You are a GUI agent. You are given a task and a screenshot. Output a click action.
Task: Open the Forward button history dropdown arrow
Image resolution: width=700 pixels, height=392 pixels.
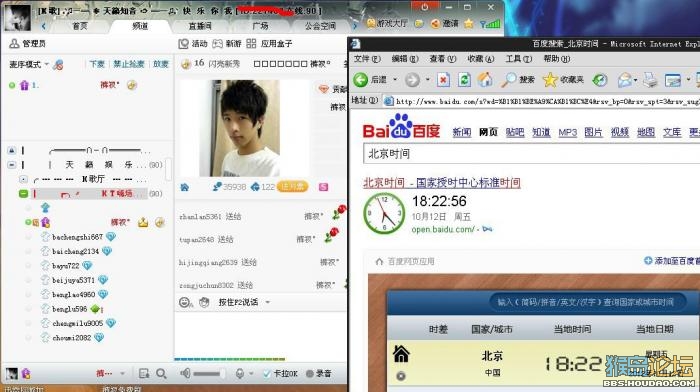[427, 80]
